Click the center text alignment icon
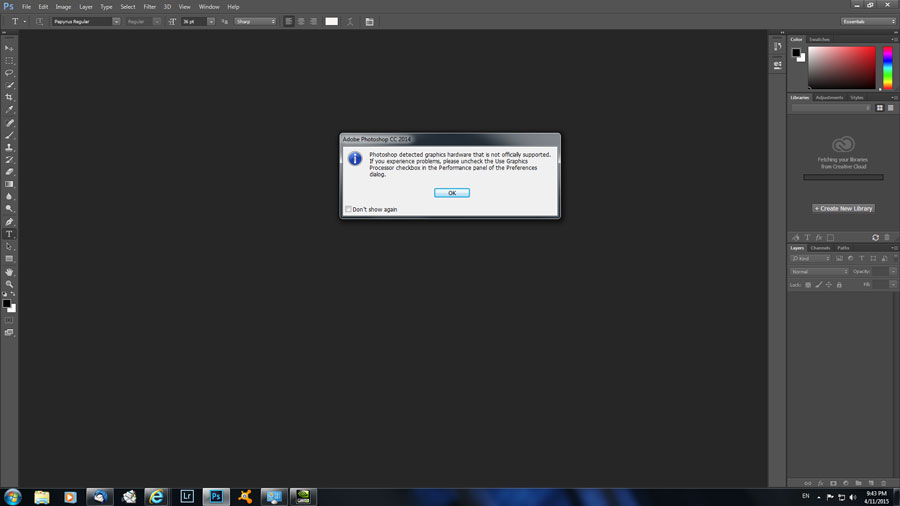The width and height of the screenshot is (900, 506). pos(301,21)
